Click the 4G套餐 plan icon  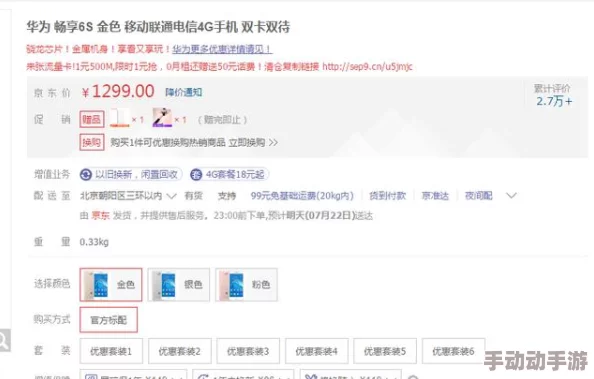[x=196, y=175]
